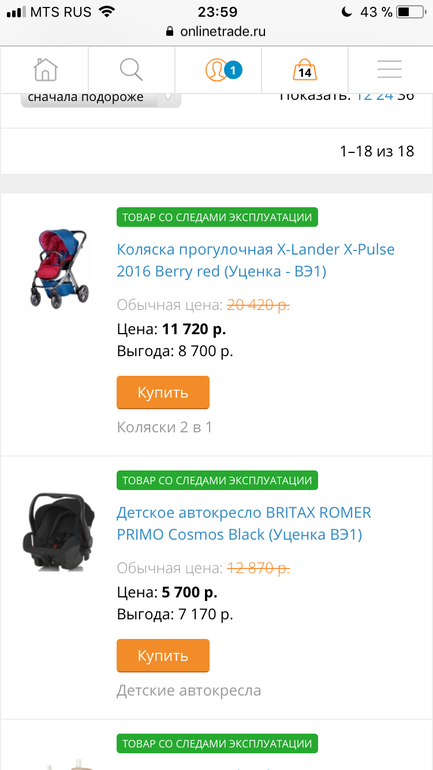This screenshot has width=433, height=770.
Task: Buy the X-Lander X-Pulse stroller
Action: (163, 392)
